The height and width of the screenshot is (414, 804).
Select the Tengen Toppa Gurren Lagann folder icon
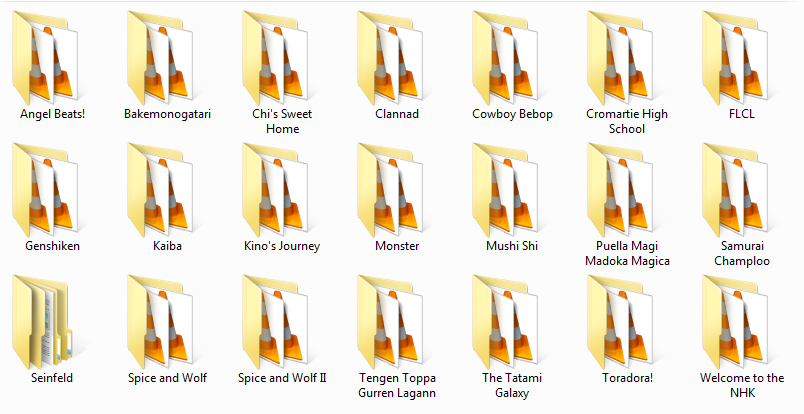390,322
